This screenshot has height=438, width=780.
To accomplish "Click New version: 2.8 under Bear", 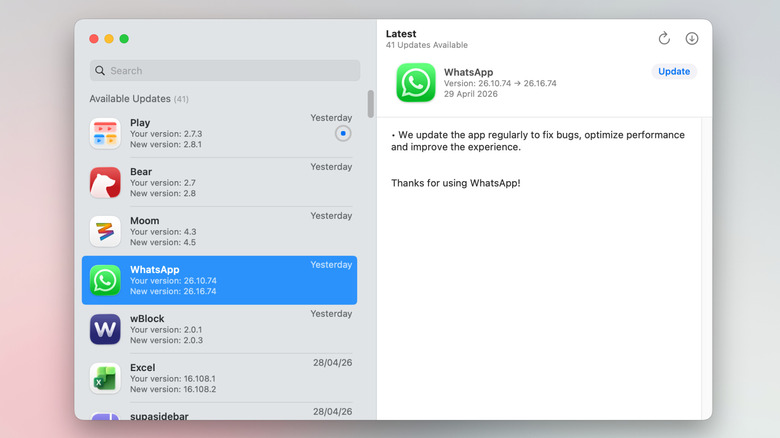I will coord(163,193).
